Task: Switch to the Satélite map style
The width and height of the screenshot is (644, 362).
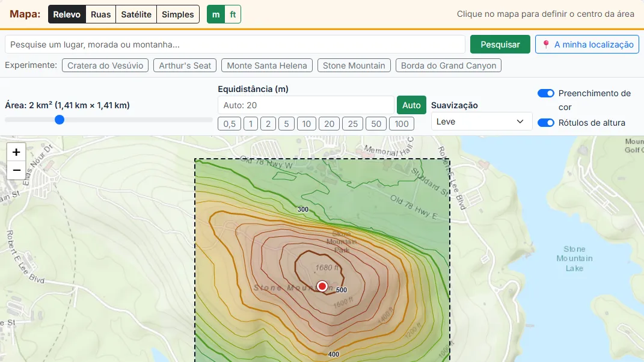Action: point(136,14)
